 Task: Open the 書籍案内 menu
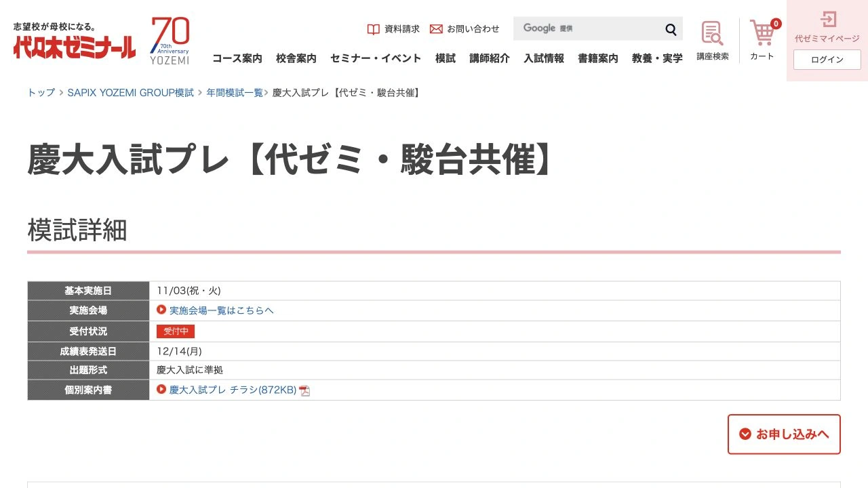pyautogui.click(x=598, y=58)
